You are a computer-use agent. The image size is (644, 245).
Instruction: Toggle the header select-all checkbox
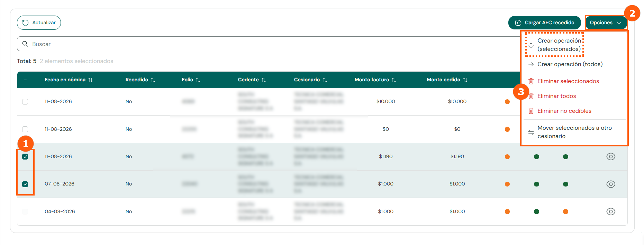(25, 80)
